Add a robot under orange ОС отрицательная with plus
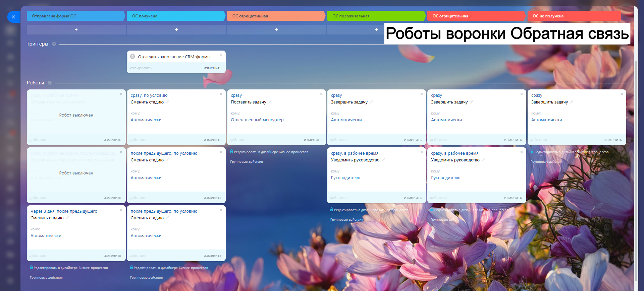This screenshot has width=644, height=291. tap(277, 29)
